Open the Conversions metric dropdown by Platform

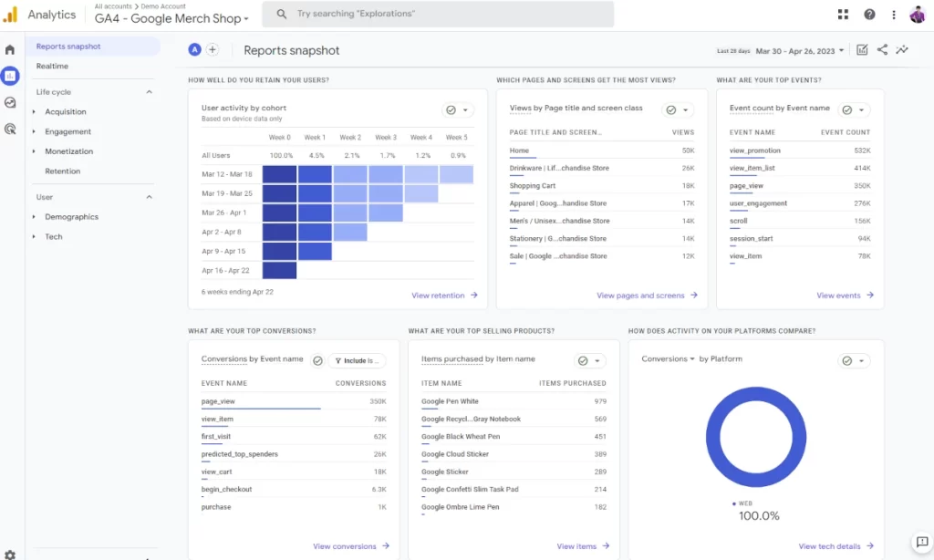669,359
